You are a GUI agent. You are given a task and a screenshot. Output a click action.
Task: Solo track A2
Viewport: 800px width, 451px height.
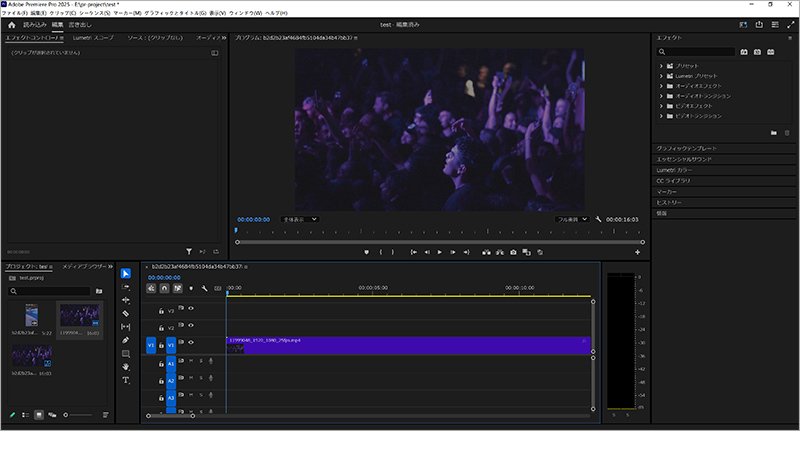tap(201, 378)
